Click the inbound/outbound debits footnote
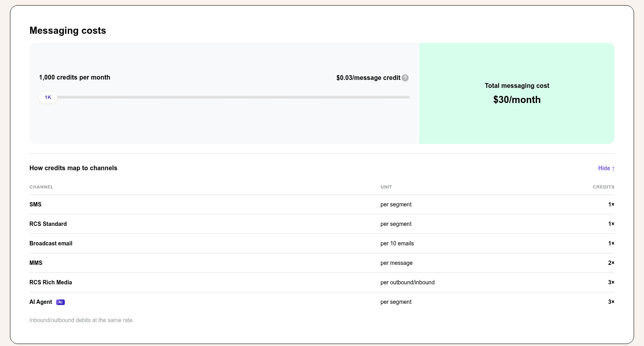The height and width of the screenshot is (346, 644). pos(81,320)
